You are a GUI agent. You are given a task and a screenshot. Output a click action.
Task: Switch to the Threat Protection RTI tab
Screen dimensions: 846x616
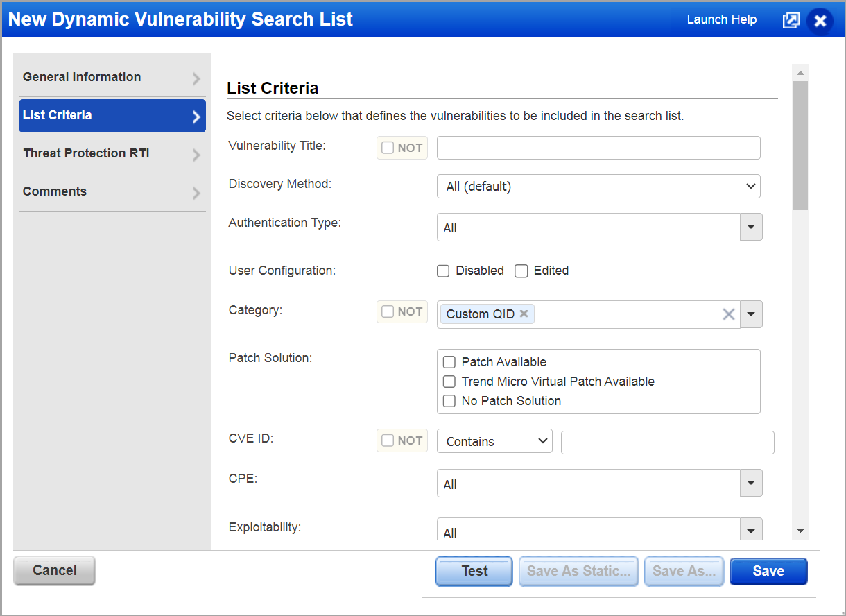point(86,153)
